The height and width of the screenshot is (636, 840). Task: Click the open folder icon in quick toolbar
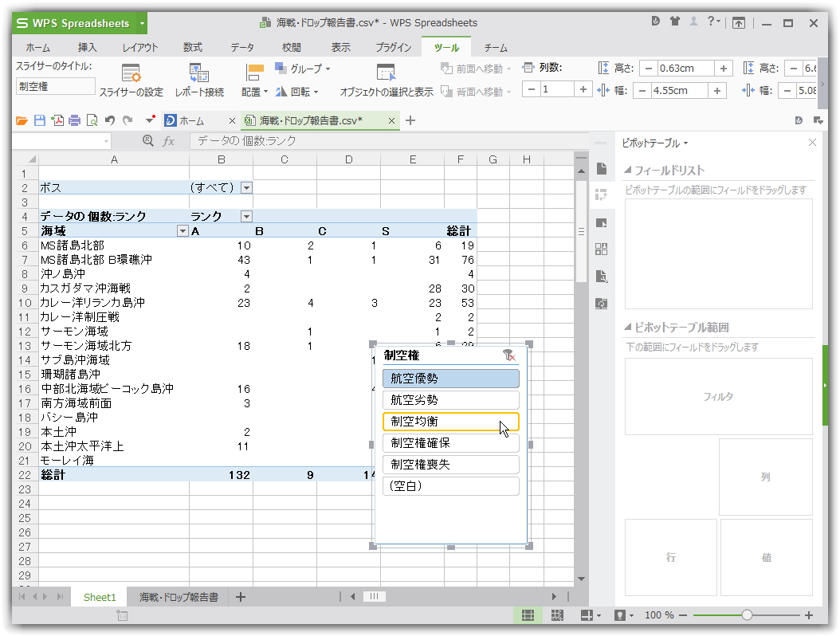click(x=22, y=120)
